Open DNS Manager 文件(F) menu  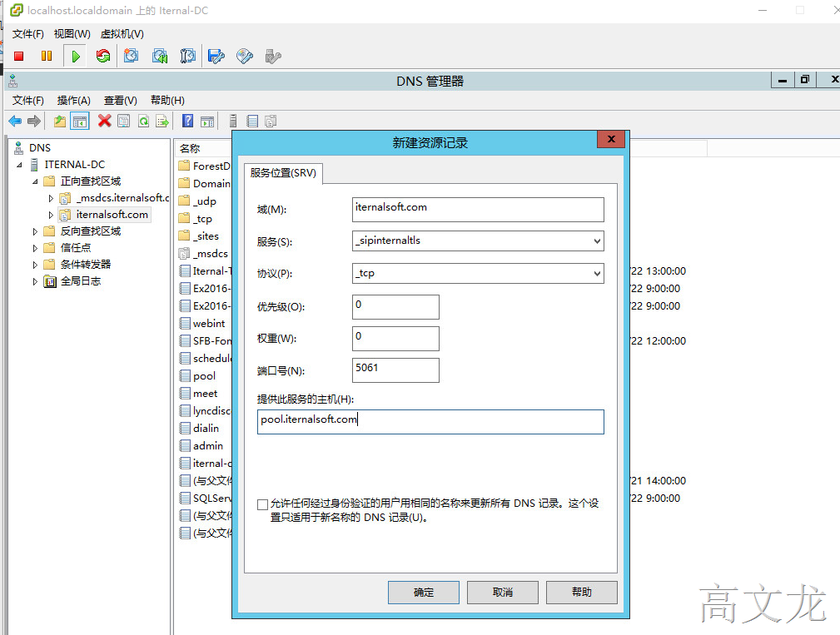tap(27, 100)
